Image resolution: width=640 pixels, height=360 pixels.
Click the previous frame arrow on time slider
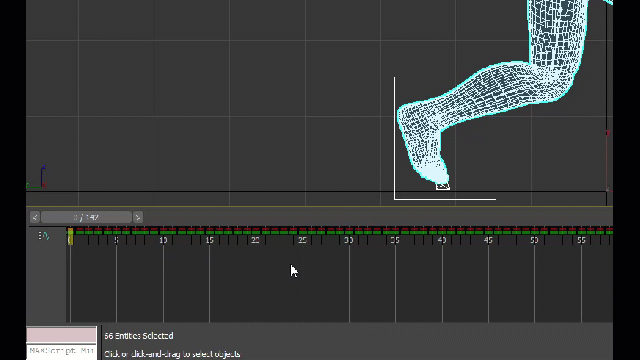point(35,217)
